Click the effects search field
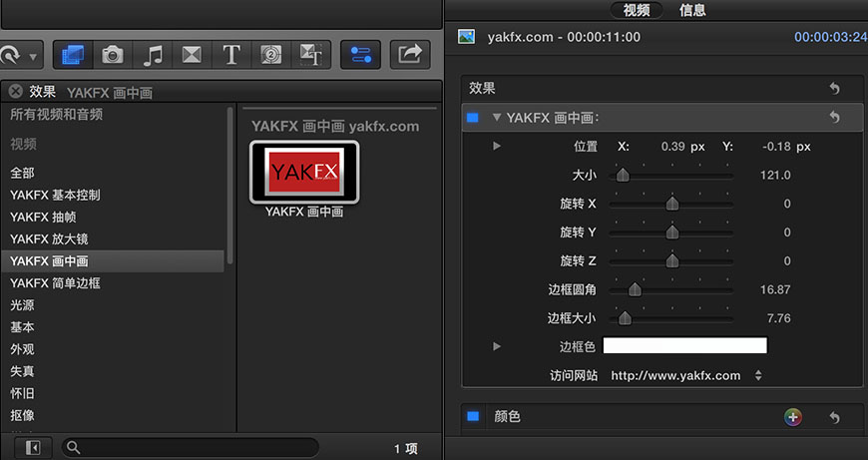The image size is (868, 460). [191, 447]
